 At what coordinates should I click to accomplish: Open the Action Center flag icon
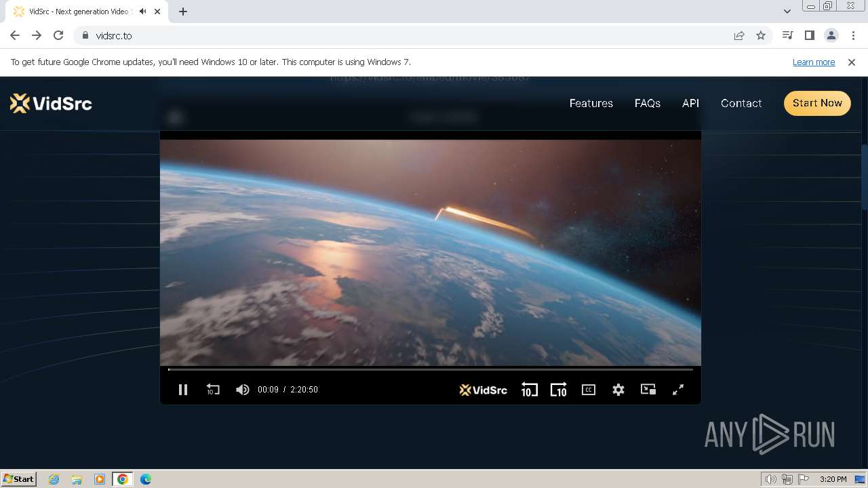[804, 479]
